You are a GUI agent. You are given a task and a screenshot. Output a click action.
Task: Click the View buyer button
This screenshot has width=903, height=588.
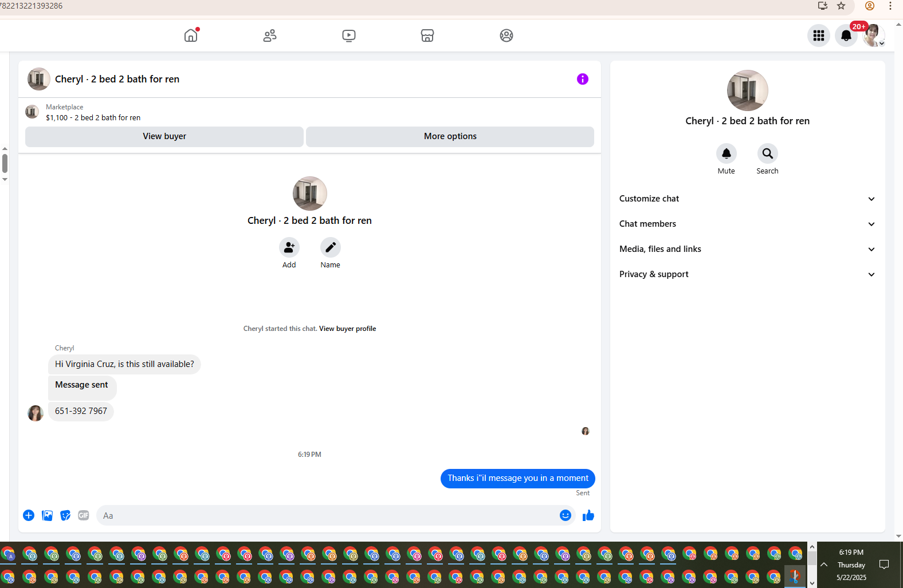coord(164,136)
